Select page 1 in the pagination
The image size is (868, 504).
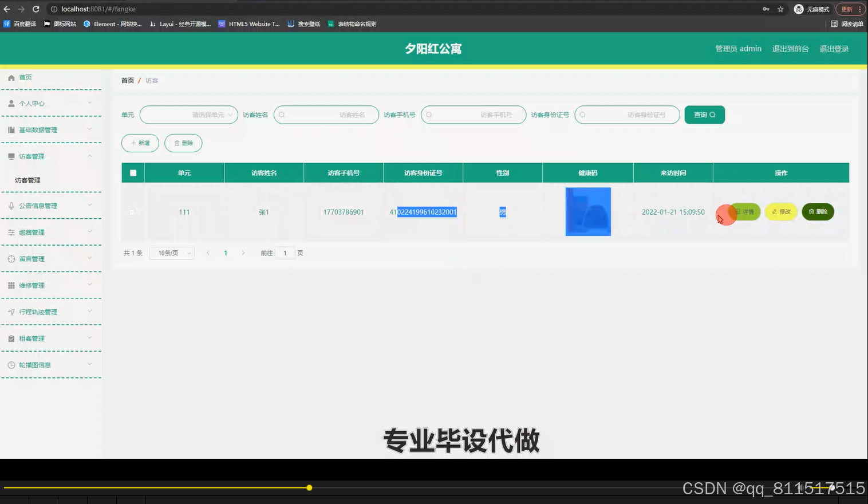pyautogui.click(x=226, y=253)
